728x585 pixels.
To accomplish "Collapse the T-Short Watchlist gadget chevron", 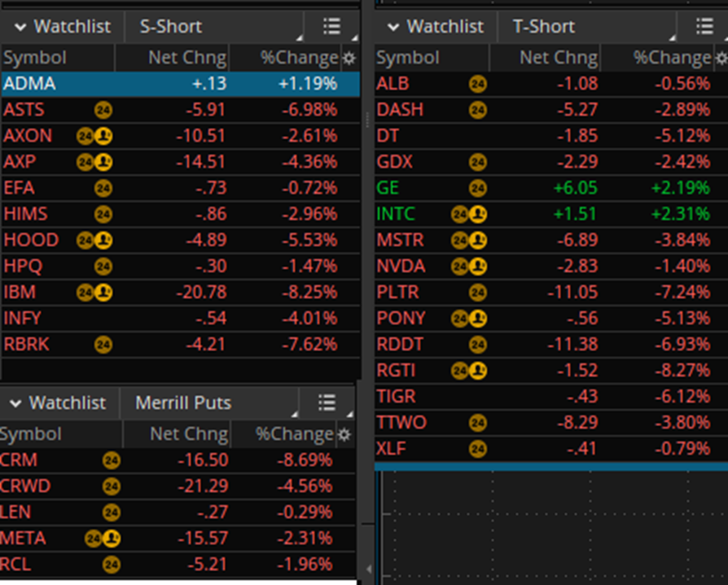I will 393,28.
